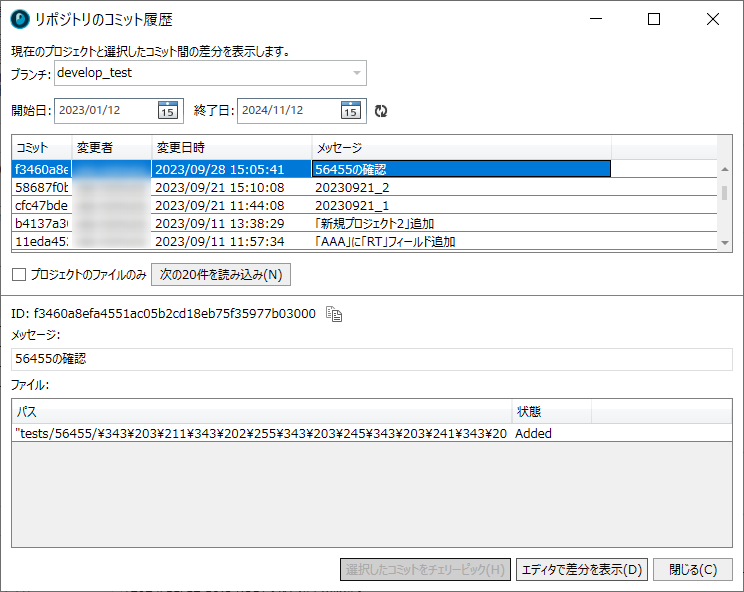The height and width of the screenshot is (592, 744).
Task: Open the start date calendar picker
Action: 167,110
